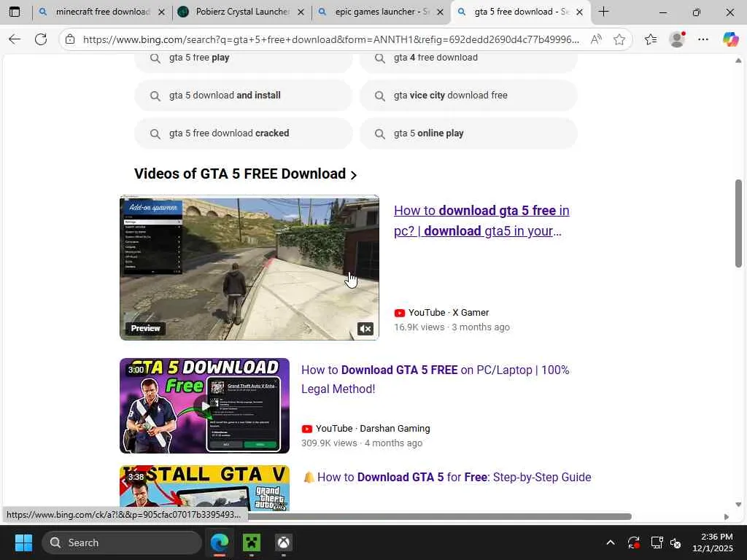Open Xbox app from taskbar
This screenshot has width=747, height=560.
(x=284, y=542)
